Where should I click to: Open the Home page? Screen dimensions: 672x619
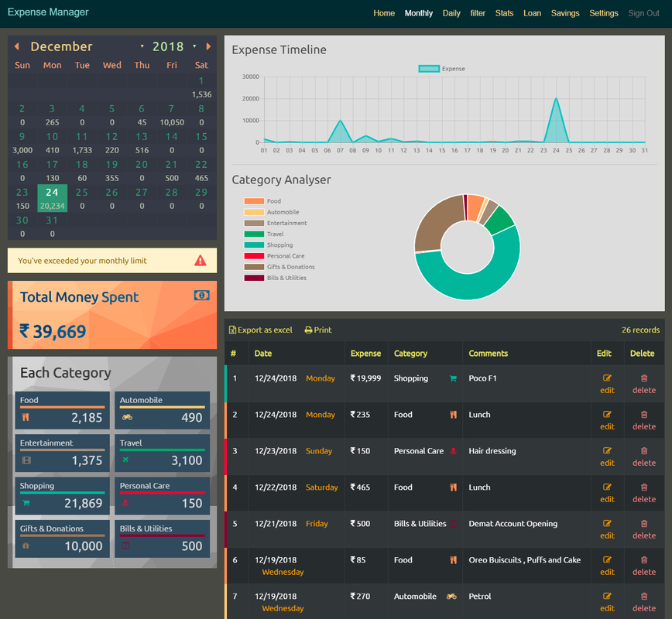point(384,13)
